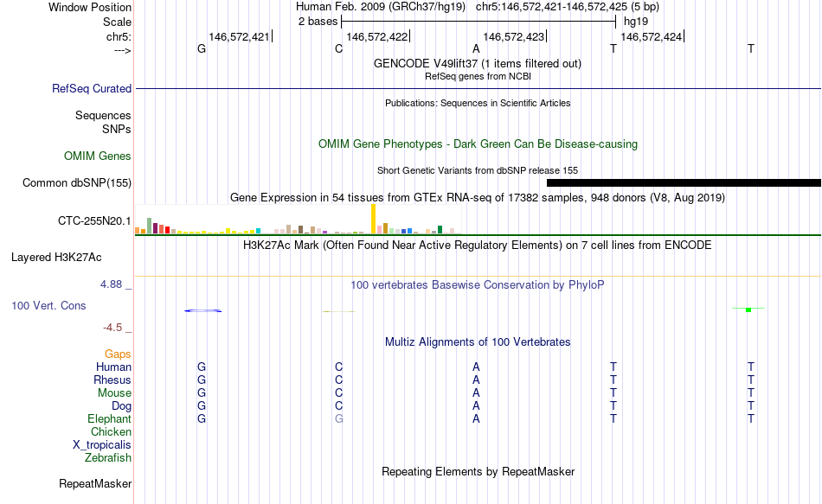This screenshot has height=504, width=822.
Task: Click the hg19 label beside the scale bar
Action: tap(636, 22)
